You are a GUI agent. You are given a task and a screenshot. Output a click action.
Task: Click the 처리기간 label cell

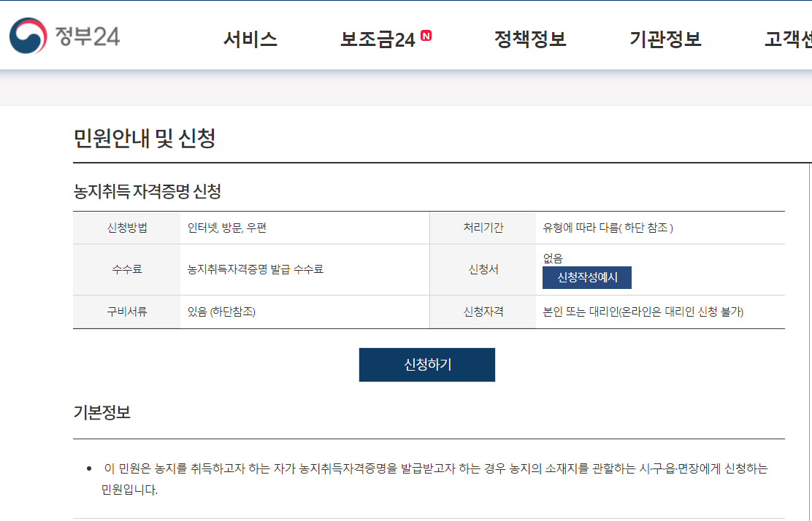[x=483, y=228]
